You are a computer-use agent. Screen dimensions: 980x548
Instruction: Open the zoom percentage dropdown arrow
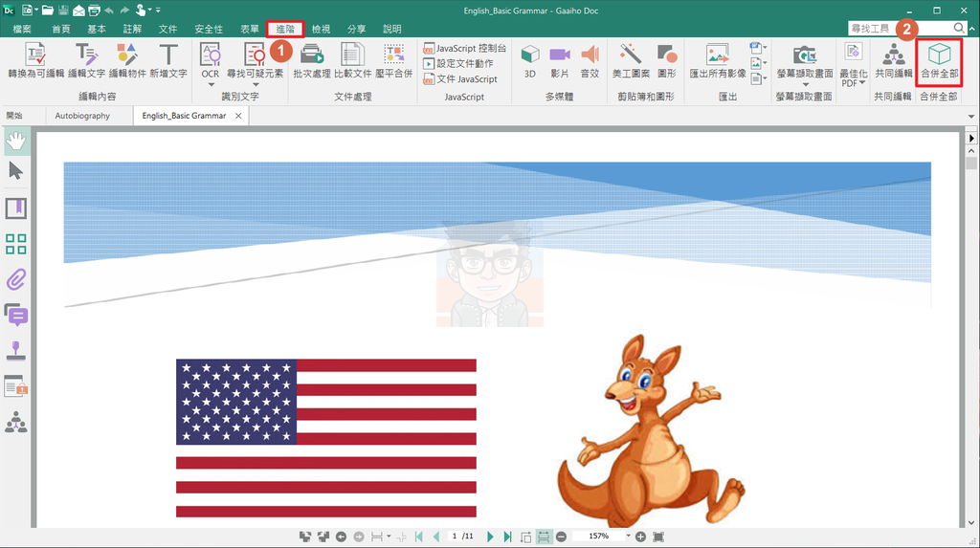point(628,536)
